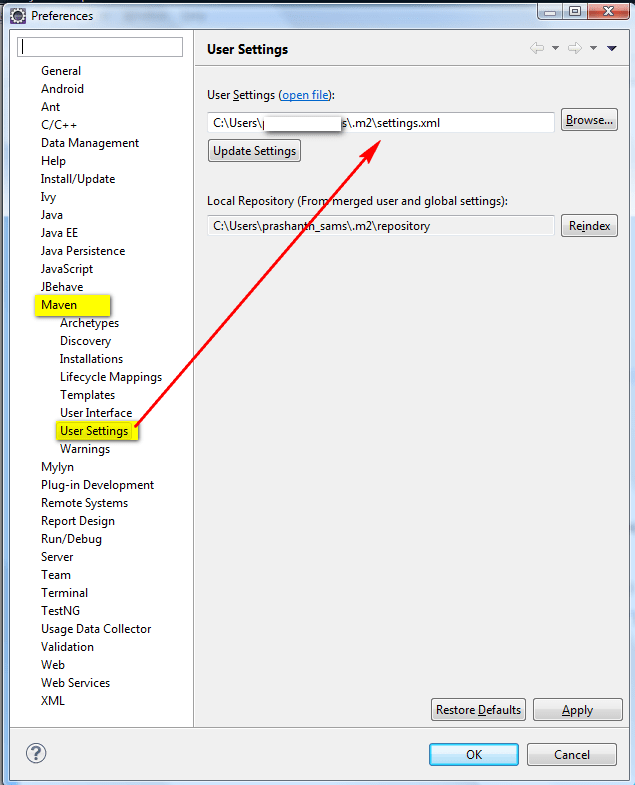Open Java Persistence preferences
The height and width of the screenshot is (785, 635).
coord(83,251)
